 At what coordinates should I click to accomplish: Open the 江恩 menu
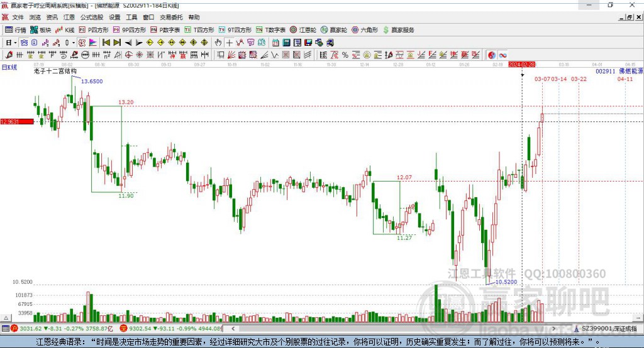click(x=69, y=17)
